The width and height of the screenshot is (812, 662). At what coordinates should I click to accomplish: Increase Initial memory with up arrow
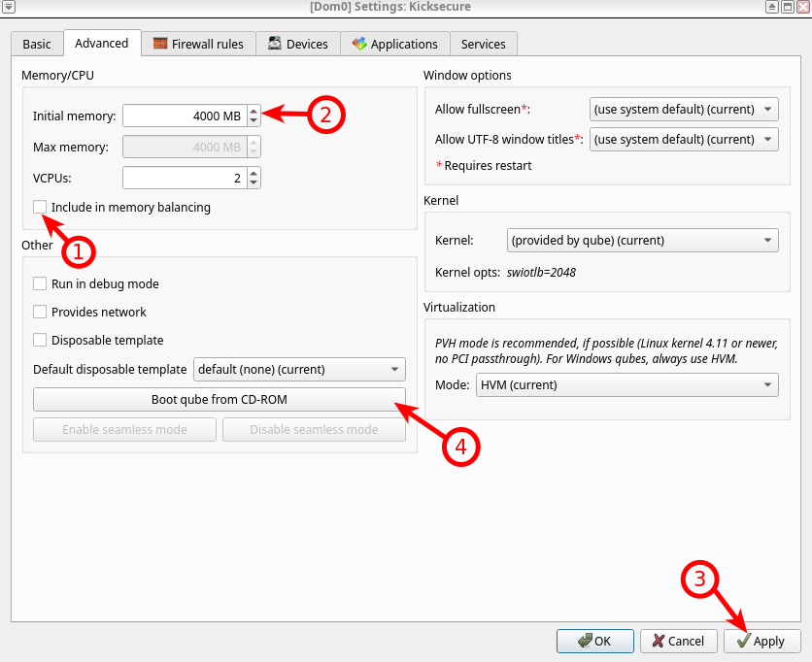[x=254, y=111]
